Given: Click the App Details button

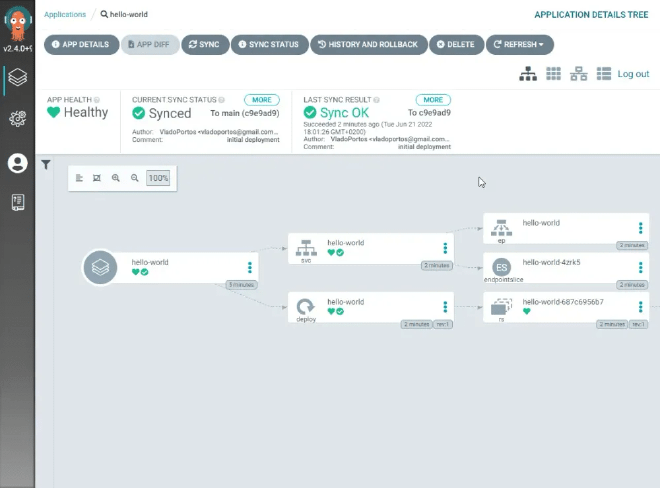Looking at the screenshot, I should pyautogui.click(x=81, y=45).
